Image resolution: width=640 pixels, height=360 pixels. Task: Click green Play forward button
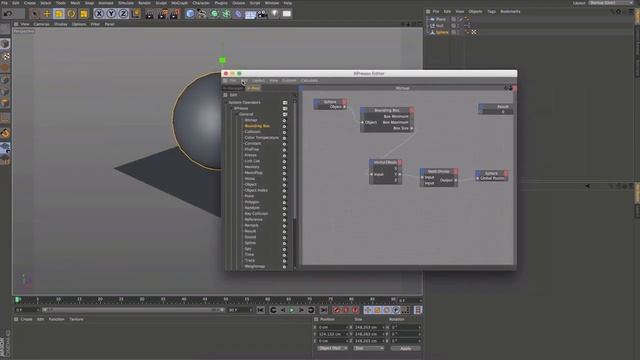coord(292,310)
